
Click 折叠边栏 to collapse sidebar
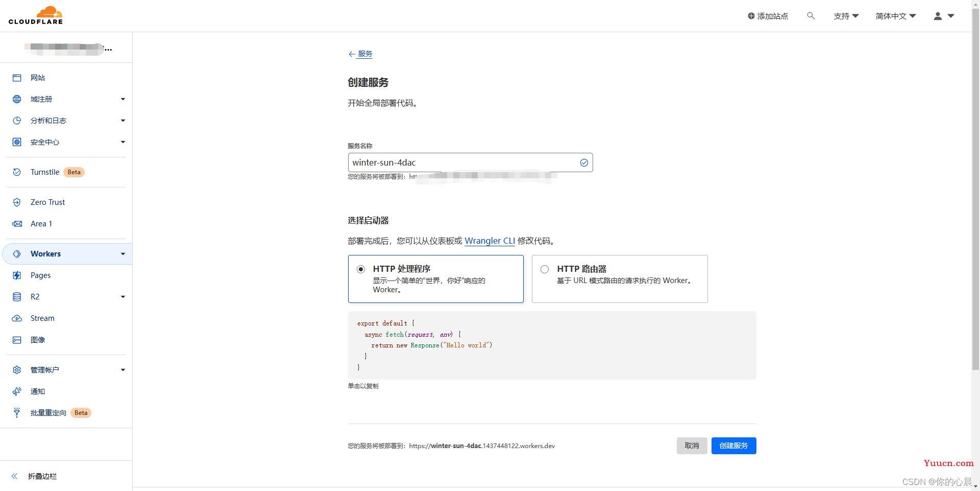(42, 476)
